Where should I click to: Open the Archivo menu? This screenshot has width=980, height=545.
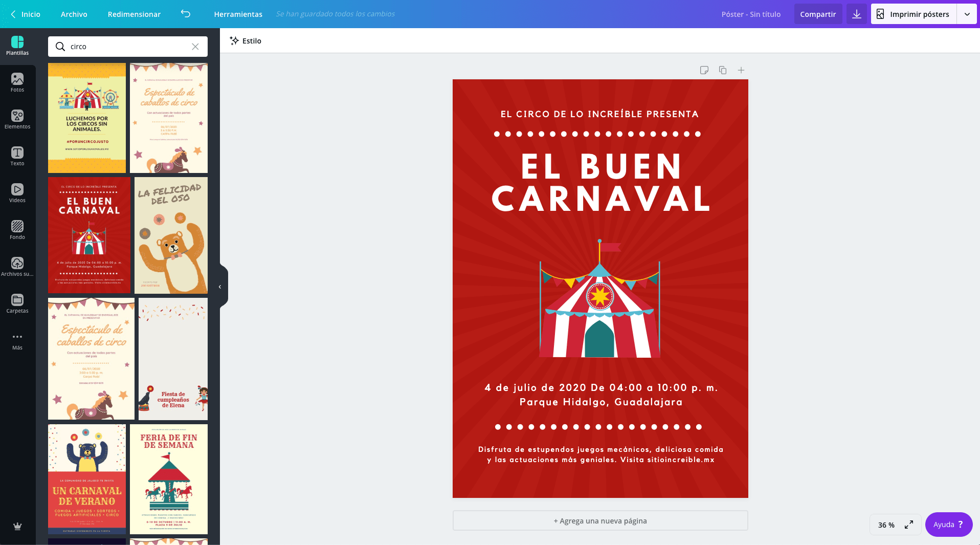click(74, 14)
